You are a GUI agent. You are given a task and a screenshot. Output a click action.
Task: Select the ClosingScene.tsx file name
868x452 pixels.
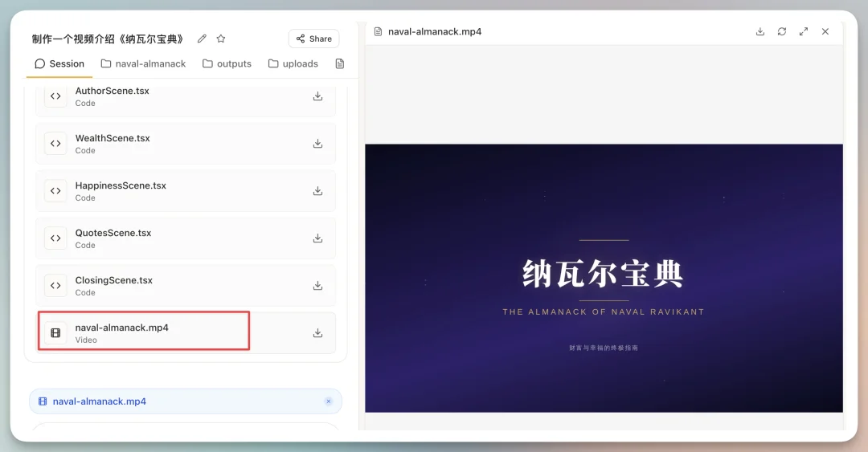[x=114, y=280]
